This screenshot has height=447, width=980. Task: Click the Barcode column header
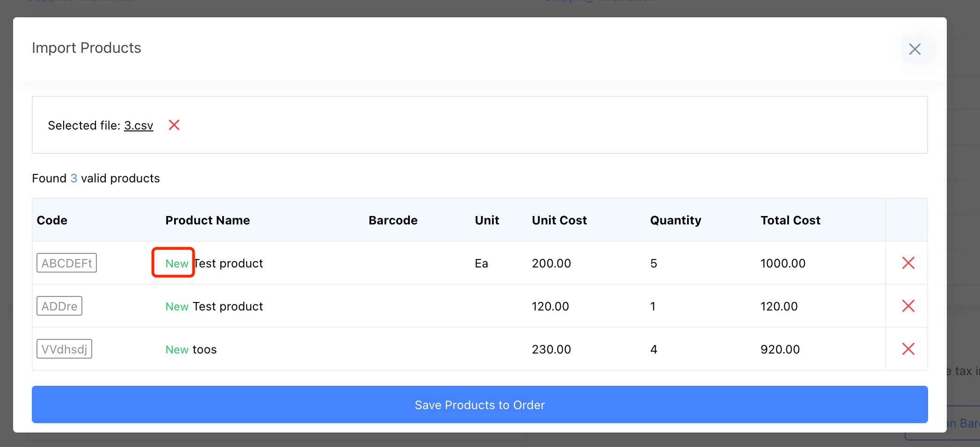393,220
